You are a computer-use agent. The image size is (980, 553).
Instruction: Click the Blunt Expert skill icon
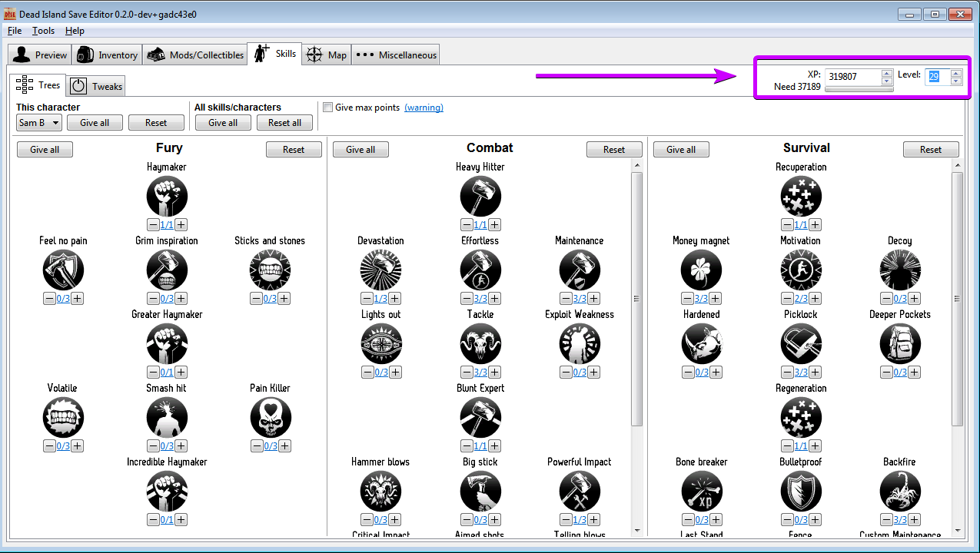coord(480,417)
